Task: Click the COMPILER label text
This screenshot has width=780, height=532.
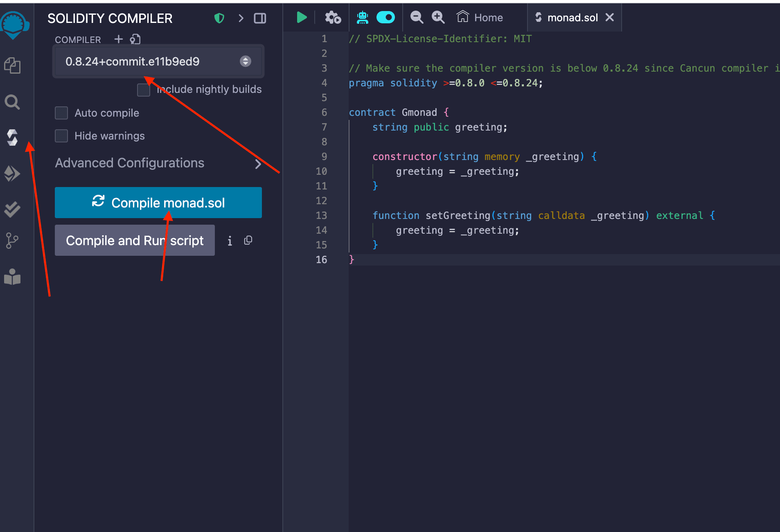Action: [78, 40]
